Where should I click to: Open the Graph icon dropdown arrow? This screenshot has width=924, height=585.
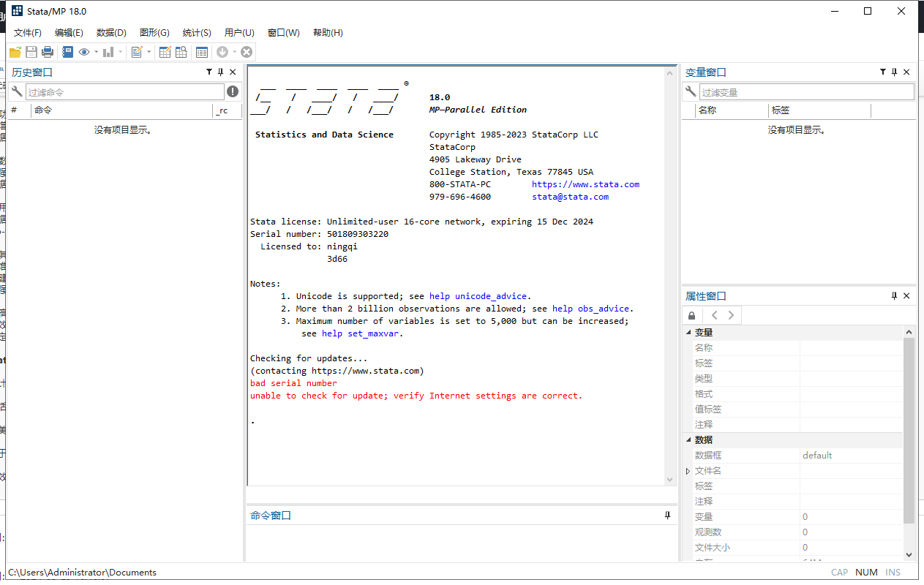tap(120, 52)
